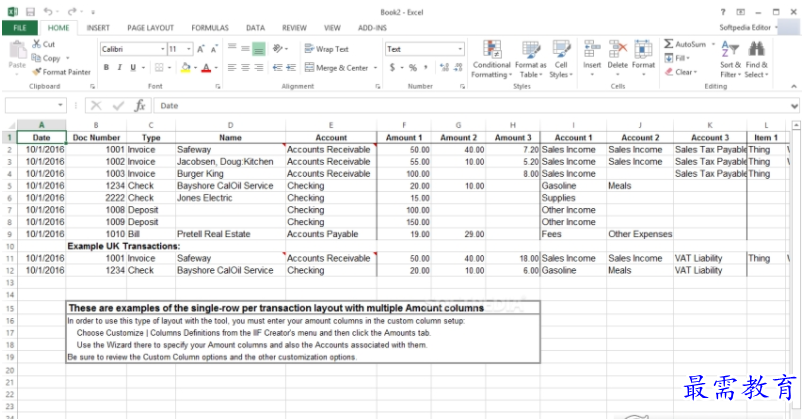Click AutoSum button

coord(685,44)
